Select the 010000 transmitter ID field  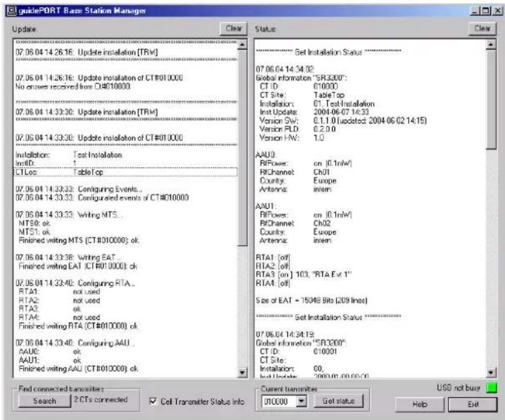pos(279,401)
